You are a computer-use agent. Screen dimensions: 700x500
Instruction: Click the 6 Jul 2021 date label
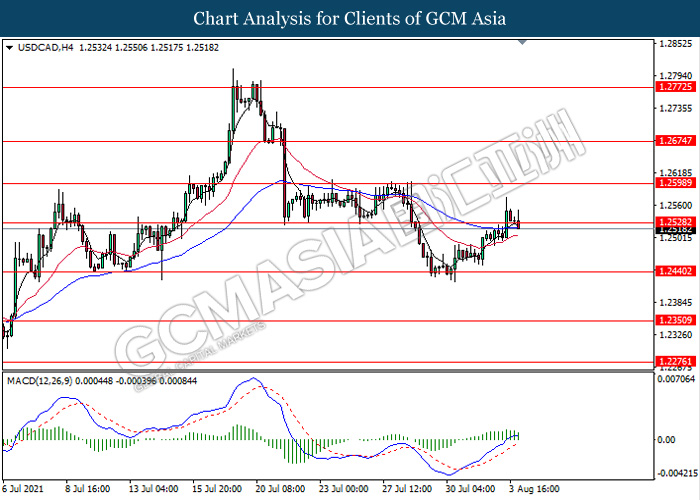[x=23, y=489]
